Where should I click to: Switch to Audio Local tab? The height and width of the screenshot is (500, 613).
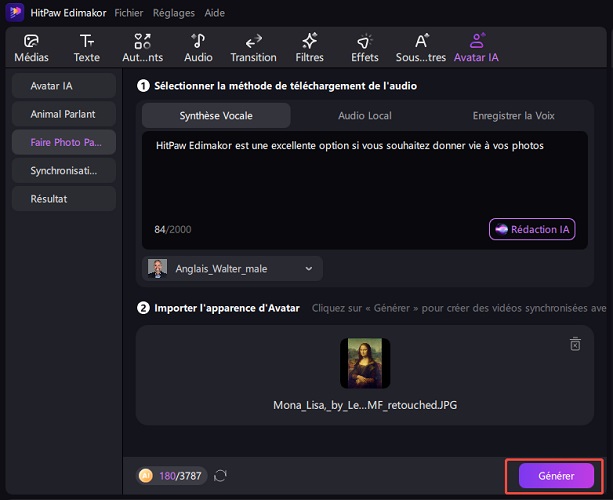[365, 116]
